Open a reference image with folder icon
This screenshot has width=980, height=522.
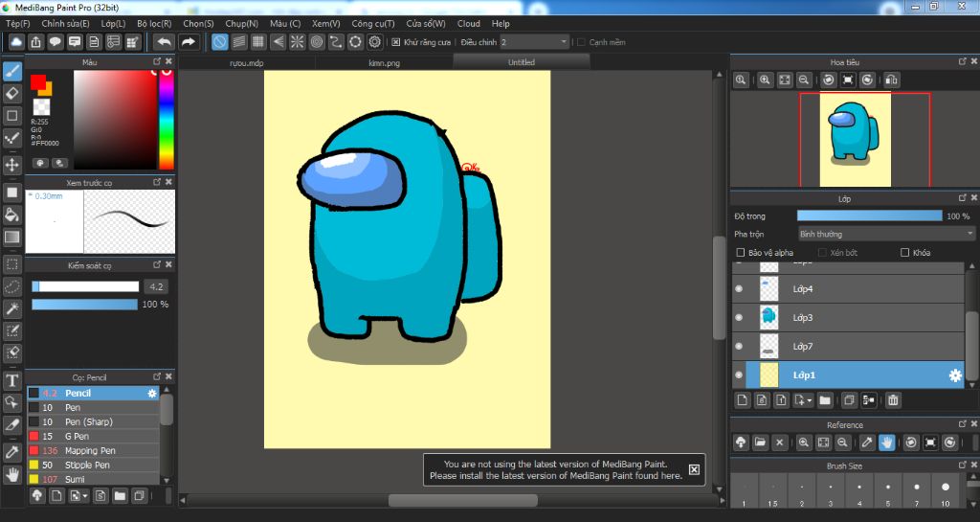pyautogui.click(x=760, y=443)
